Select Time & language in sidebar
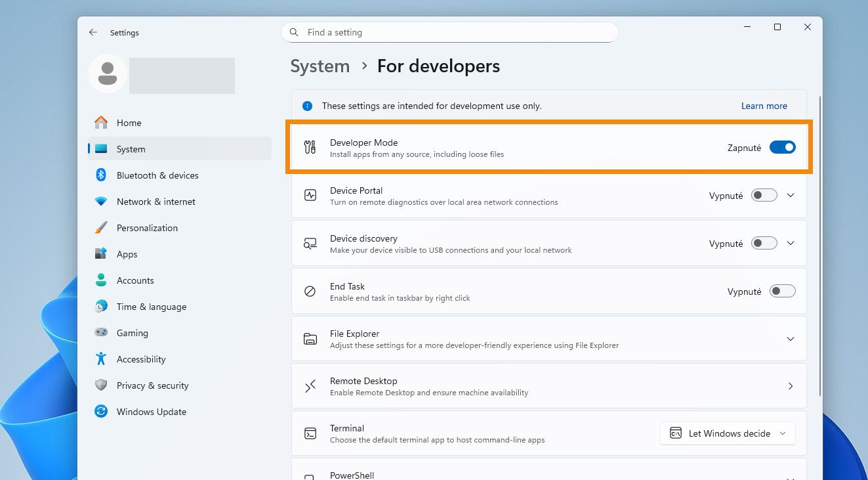The image size is (868, 480). click(x=151, y=307)
